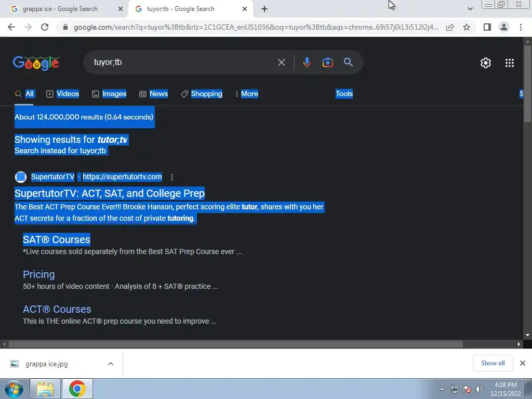Open the tab search dropdown
Viewport: 532px width, 399px height.
(470, 9)
